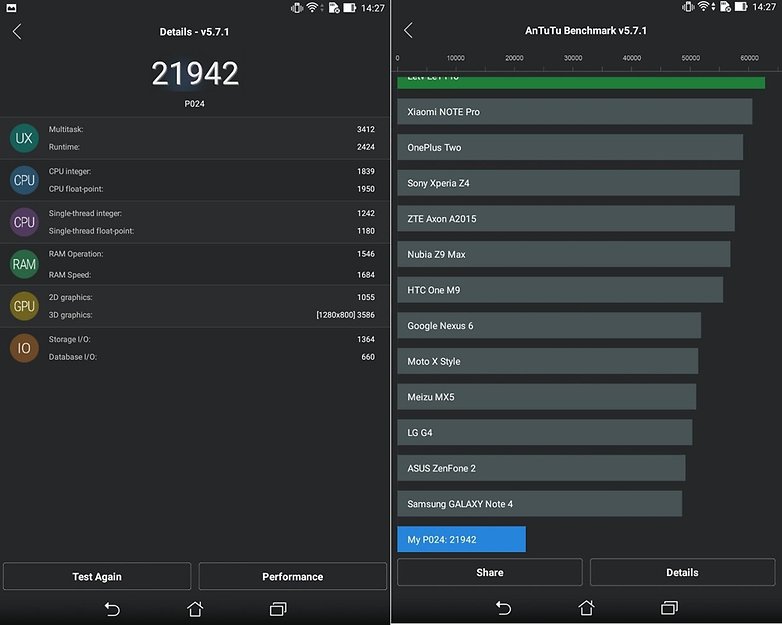Click the Test Again button

click(97, 576)
